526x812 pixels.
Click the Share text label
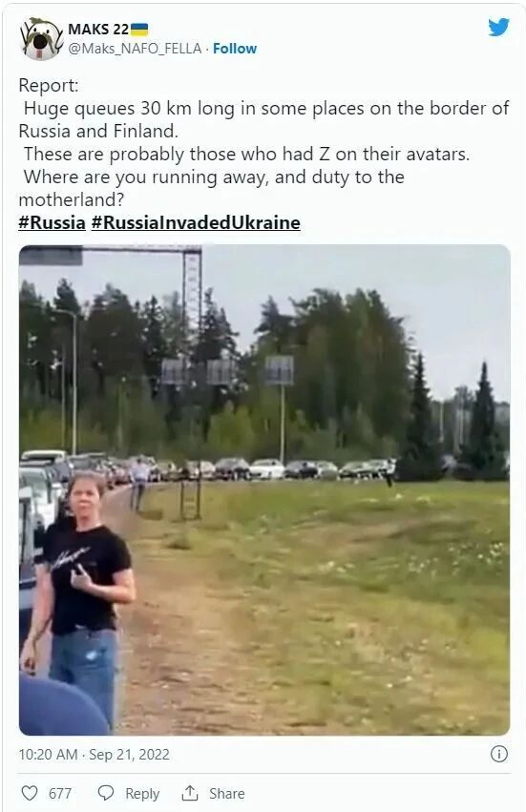coord(227,793)
